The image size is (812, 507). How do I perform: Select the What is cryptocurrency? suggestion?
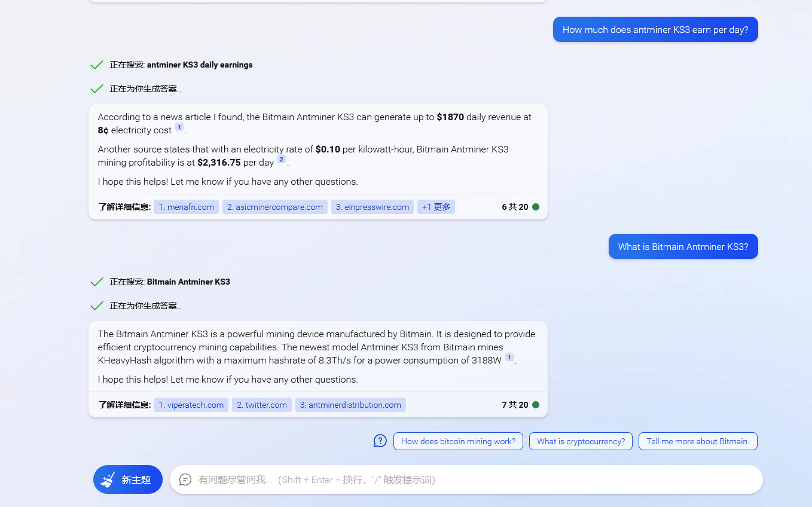coord(581,441)
